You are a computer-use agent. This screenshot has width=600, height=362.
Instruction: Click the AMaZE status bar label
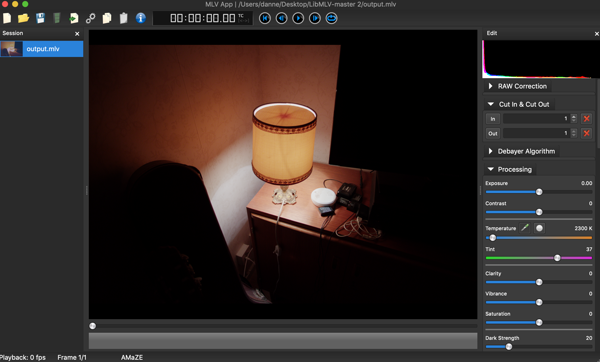[132, 357]
